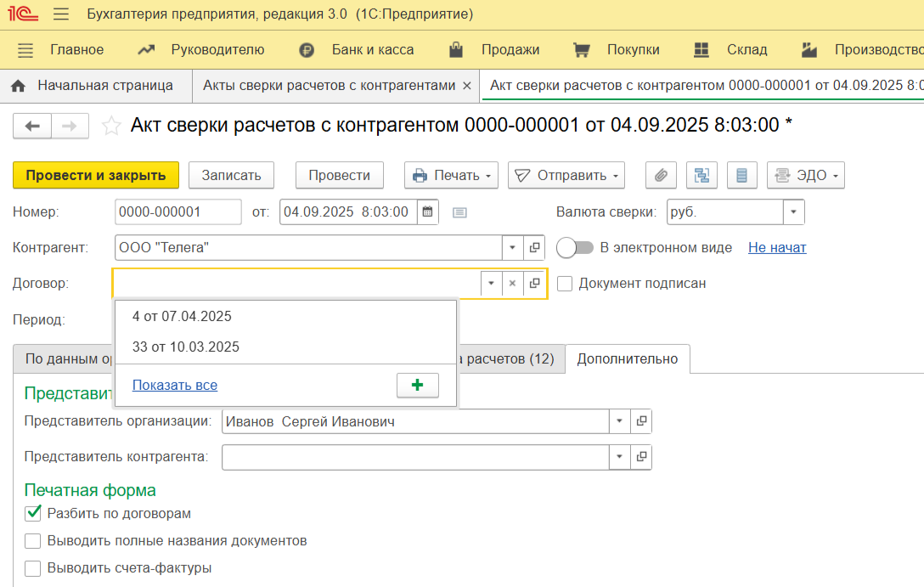Open the Печать dropdown button
924x587 pixels.
click(x=452, y=176)
